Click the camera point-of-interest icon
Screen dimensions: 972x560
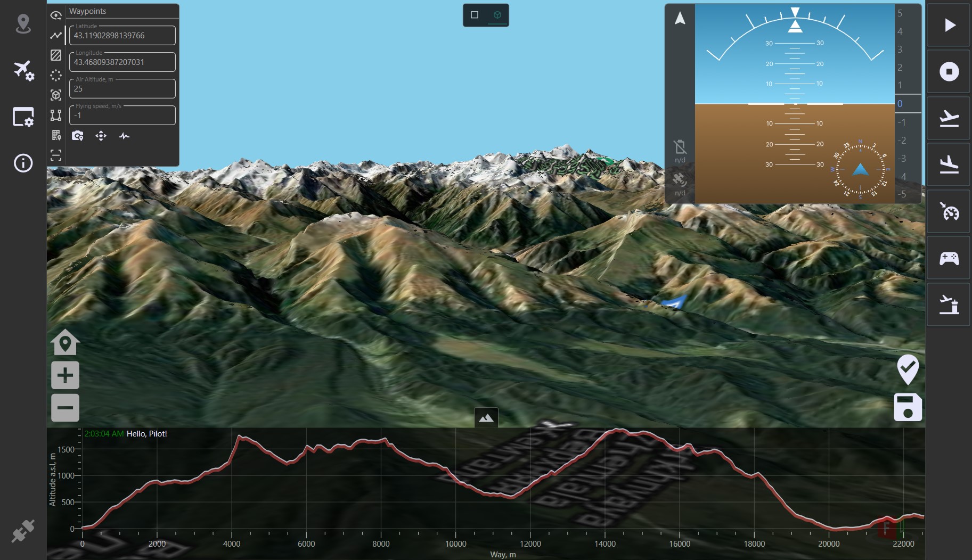click(78, 136)
